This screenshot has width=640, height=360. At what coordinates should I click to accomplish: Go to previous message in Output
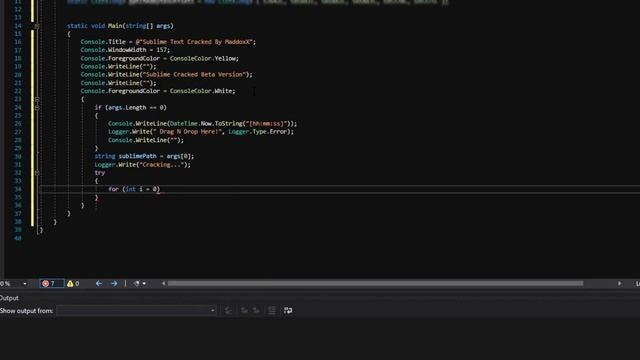pos(244,311)
